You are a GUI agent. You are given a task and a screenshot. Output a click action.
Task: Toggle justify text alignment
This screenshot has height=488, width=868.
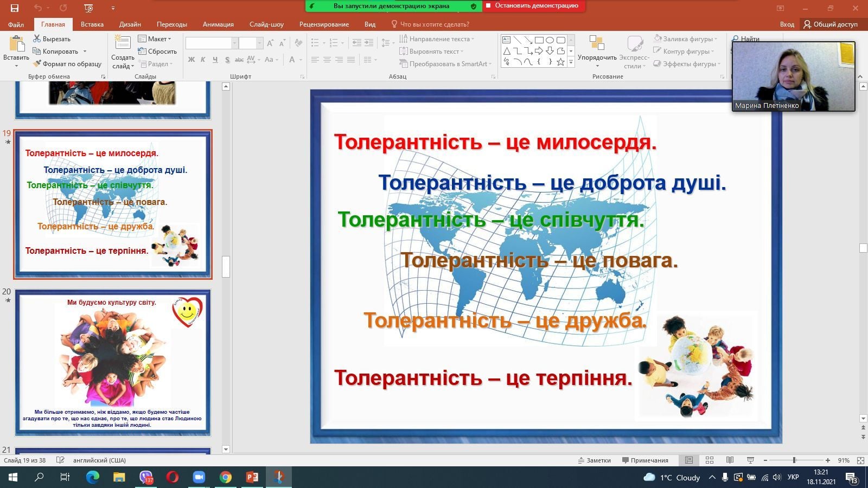coord(351,60)
